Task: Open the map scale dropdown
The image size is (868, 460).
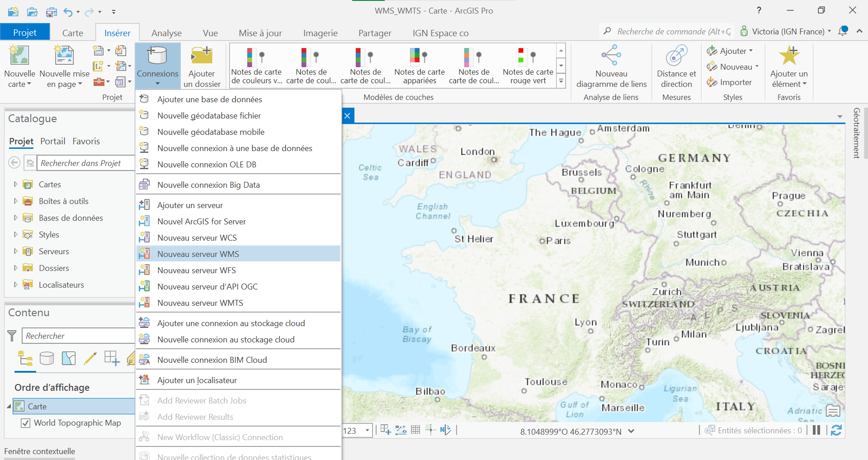Action: point(368,431)
